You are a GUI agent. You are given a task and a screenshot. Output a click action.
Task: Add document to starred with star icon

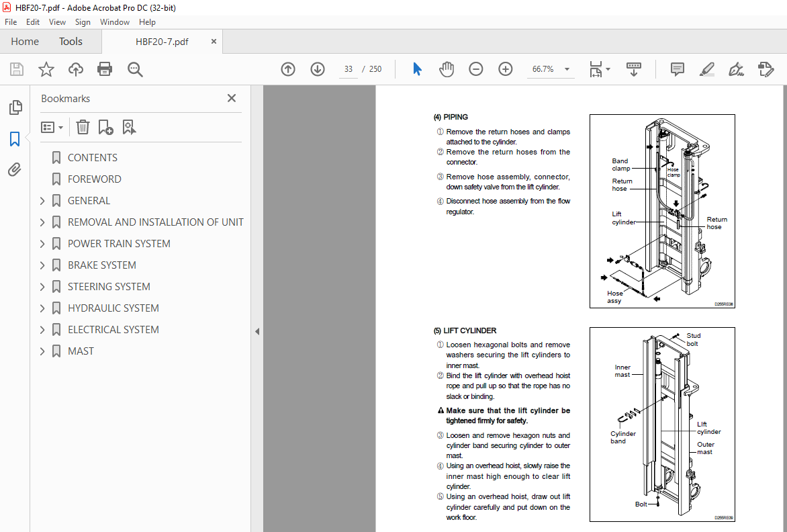click(x=46, y=69)
